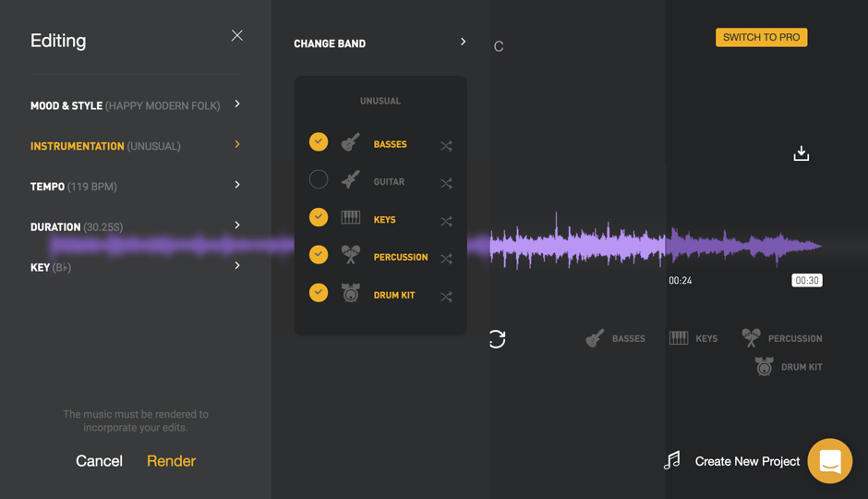
Task: Shuffle the Keys instrument
Action: coord(446,221)
